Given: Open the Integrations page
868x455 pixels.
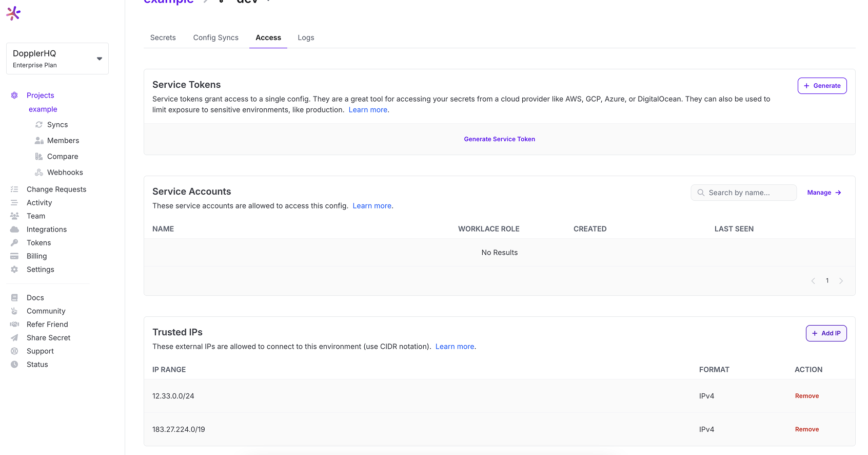Looking at the screenshot, I should 47,230.
